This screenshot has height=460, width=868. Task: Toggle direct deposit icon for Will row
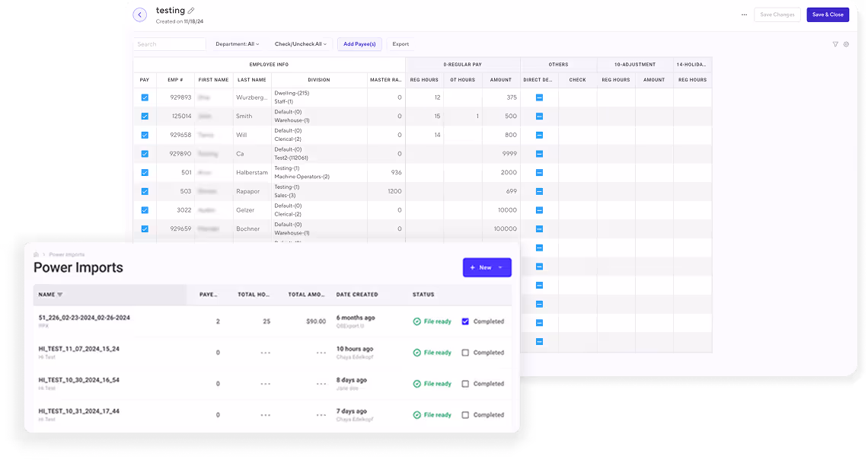[x=539, y=135]
